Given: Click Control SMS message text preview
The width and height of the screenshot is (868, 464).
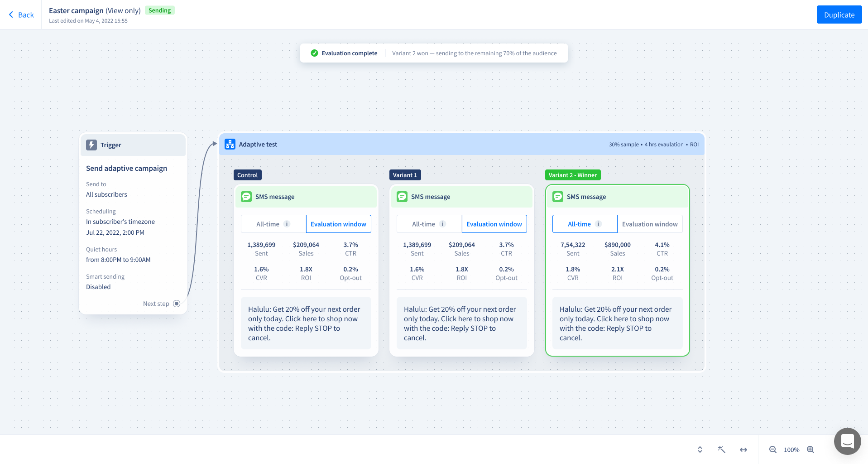Looking at the screenshot, I should coord(306,323).
